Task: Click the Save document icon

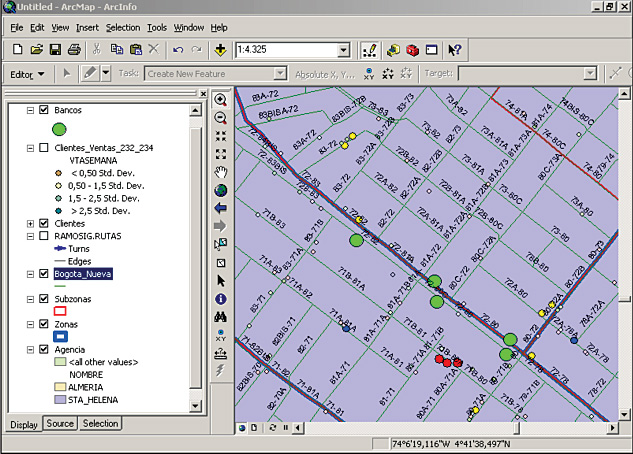Action: tap(57, 49)
